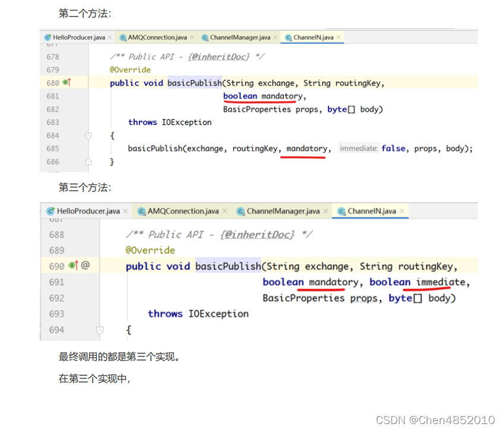Click 'BasicProperties props' on line 682
Viewport: 504px width, 430px height.
point(271,109)
